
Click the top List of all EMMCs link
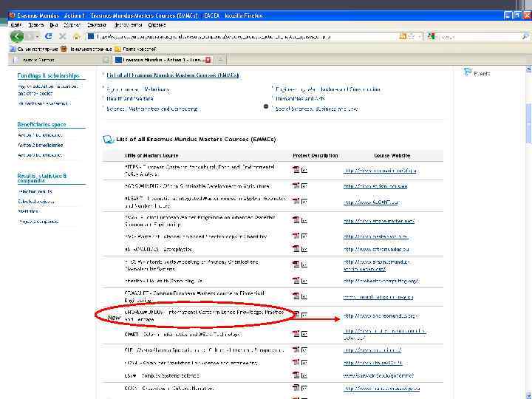(172, 75)
